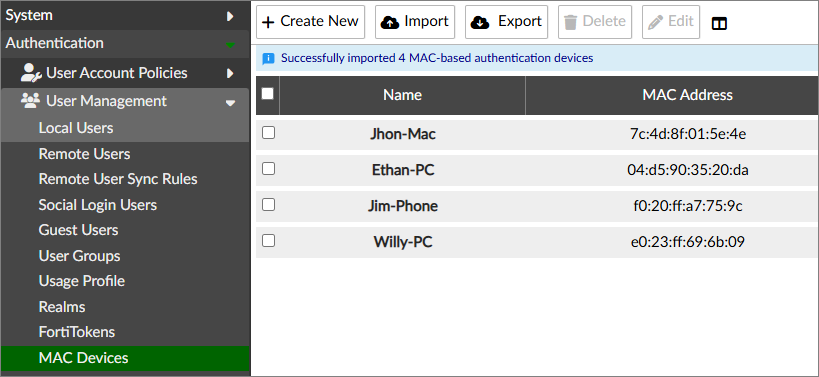The image size is (819, 377).
Task: Select the Ethan-PC device name
Action: click(x=403, y=170)
